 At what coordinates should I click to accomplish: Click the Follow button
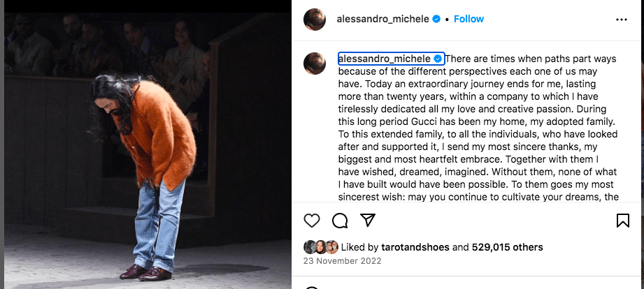[x=468, y=19]
